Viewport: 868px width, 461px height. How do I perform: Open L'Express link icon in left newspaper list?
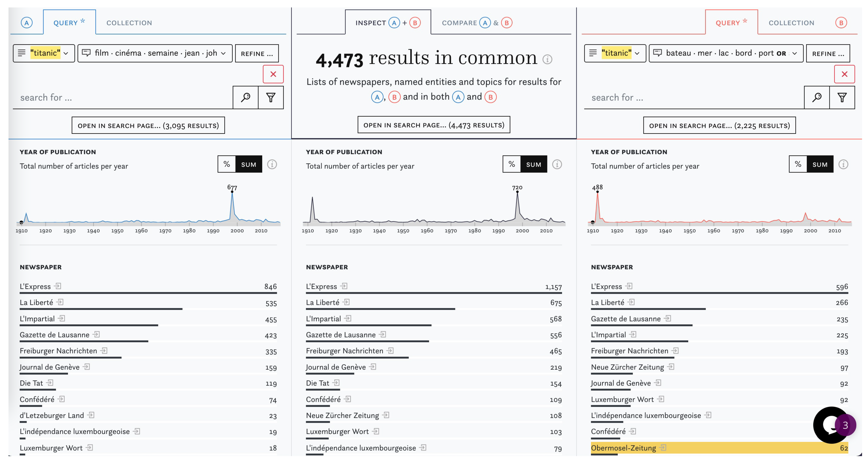coord(58,286)
